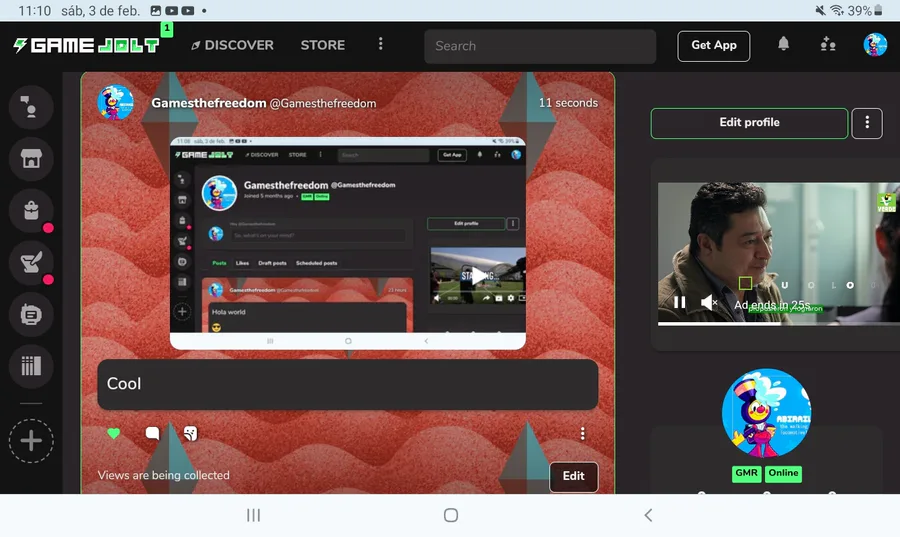The image size is (900, 537).
Task: Like the post with the heart icon
Action: pos(114,434)
